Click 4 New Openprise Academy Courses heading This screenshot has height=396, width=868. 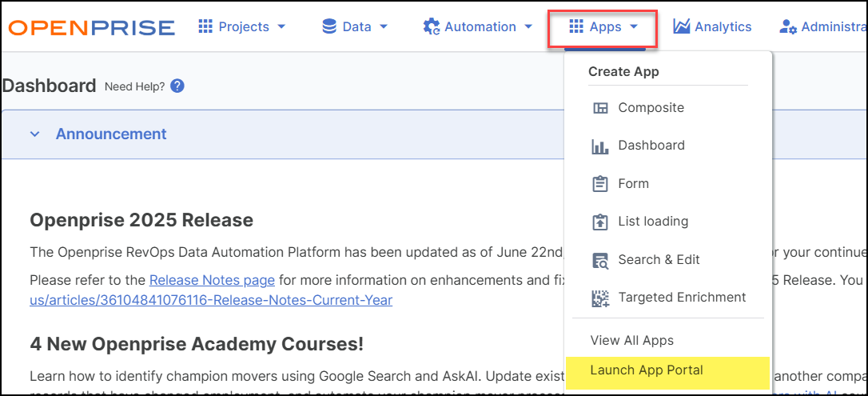pyautogui.click(x=197, y=345)
